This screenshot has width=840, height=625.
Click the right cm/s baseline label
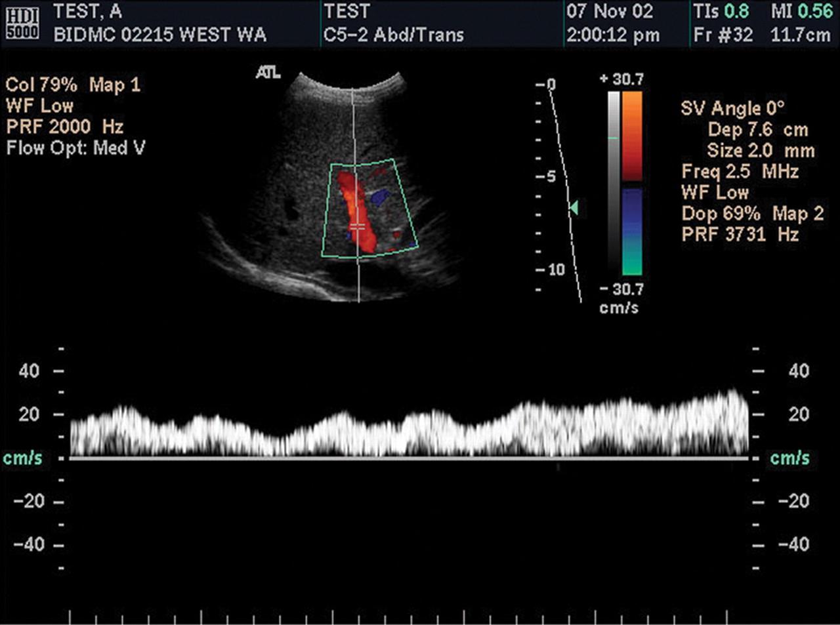pyautogui.click(x=790, y=458)
